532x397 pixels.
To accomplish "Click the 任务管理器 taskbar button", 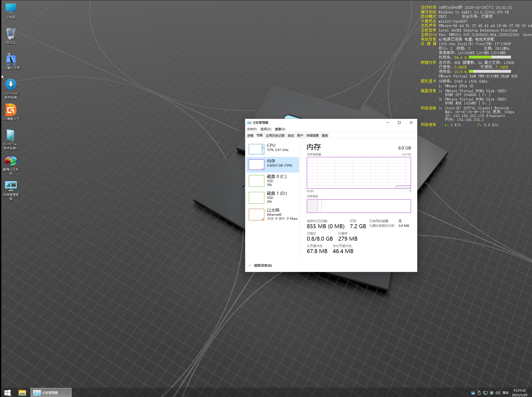I will (x=51, y=393).
